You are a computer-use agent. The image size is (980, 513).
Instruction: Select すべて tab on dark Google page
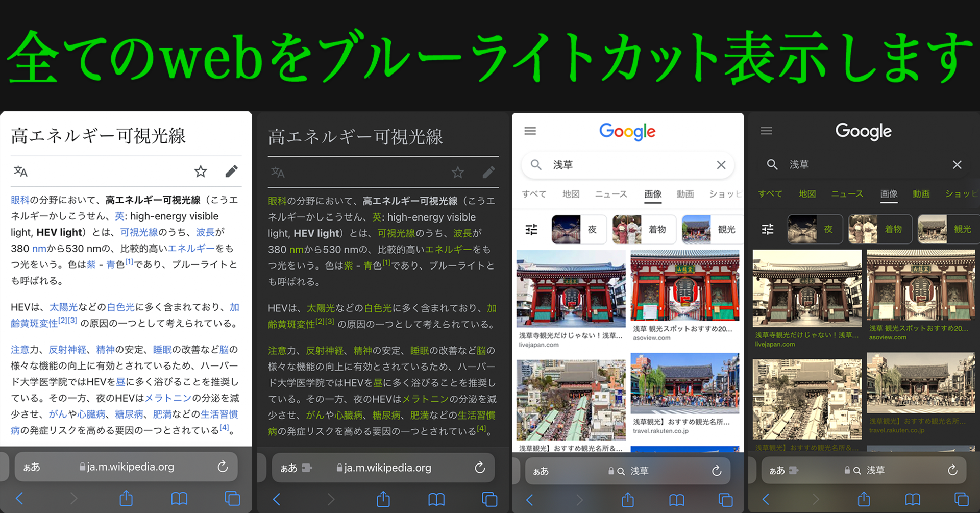pos(770,194)
